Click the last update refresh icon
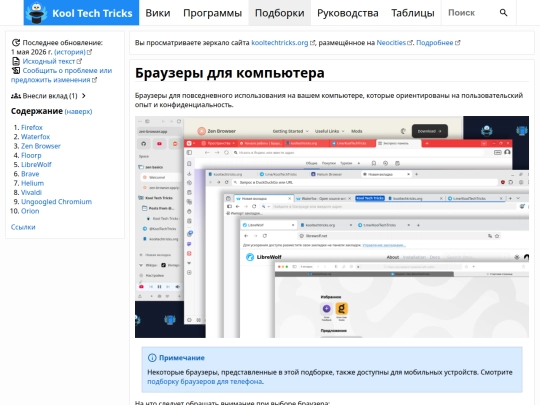This screenshot has height=405, width=540. (x=16, y=43)
